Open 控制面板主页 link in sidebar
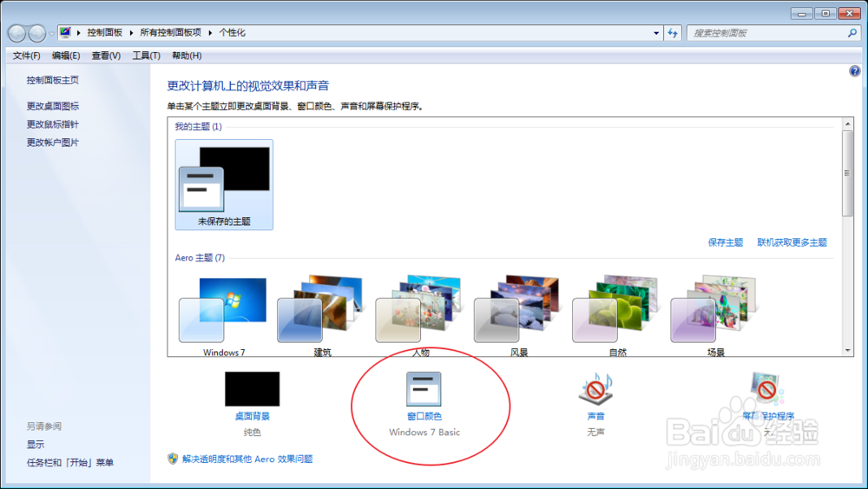 click(53, 80)
